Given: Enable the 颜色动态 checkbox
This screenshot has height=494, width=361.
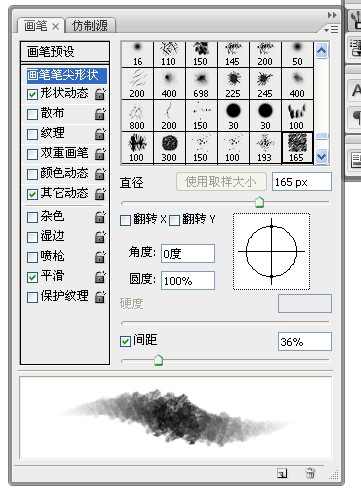Looking at the screenshot, I should coord(32,174).
